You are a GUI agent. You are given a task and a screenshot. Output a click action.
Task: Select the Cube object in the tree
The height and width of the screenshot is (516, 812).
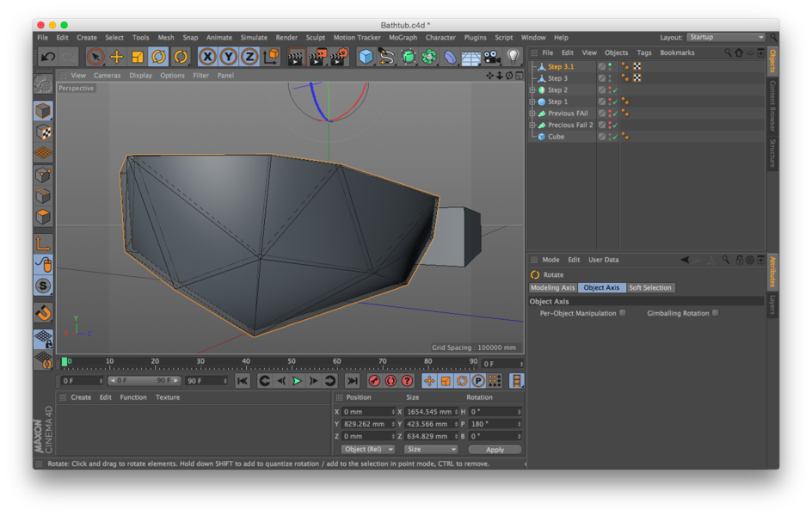(556, 137)
